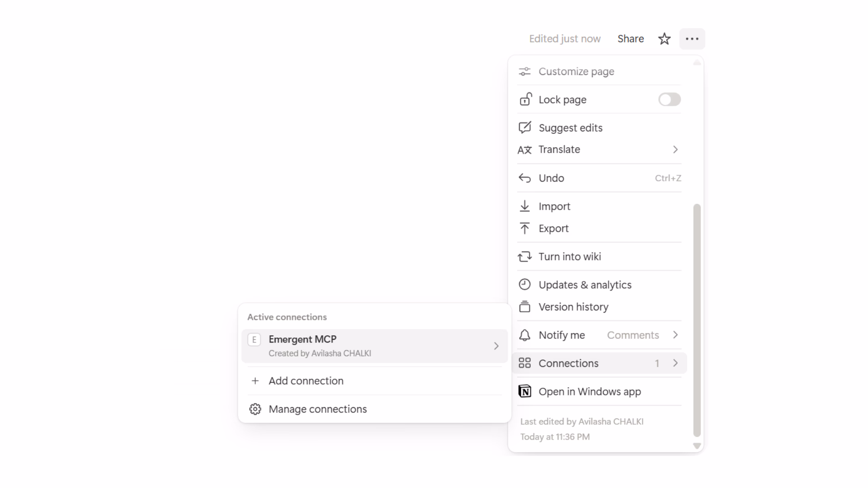
Task: Click the Manage connections gear icon
Action: [x=255, y=409]
